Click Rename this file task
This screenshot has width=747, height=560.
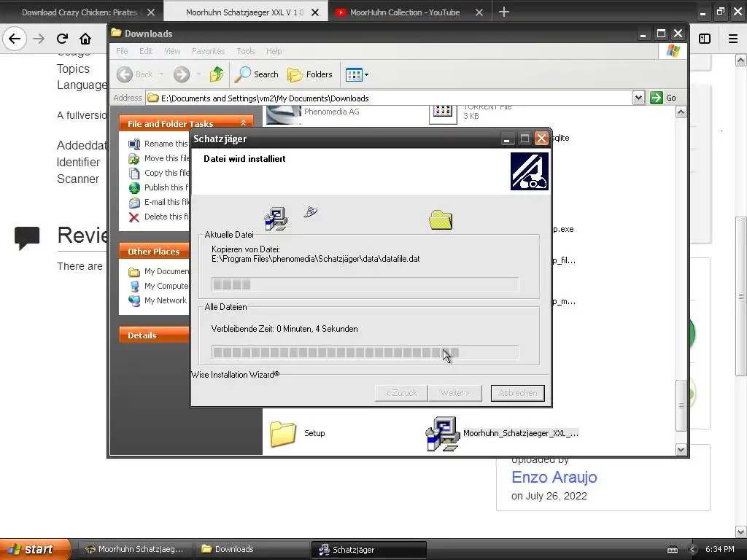(x=158, y=144)
